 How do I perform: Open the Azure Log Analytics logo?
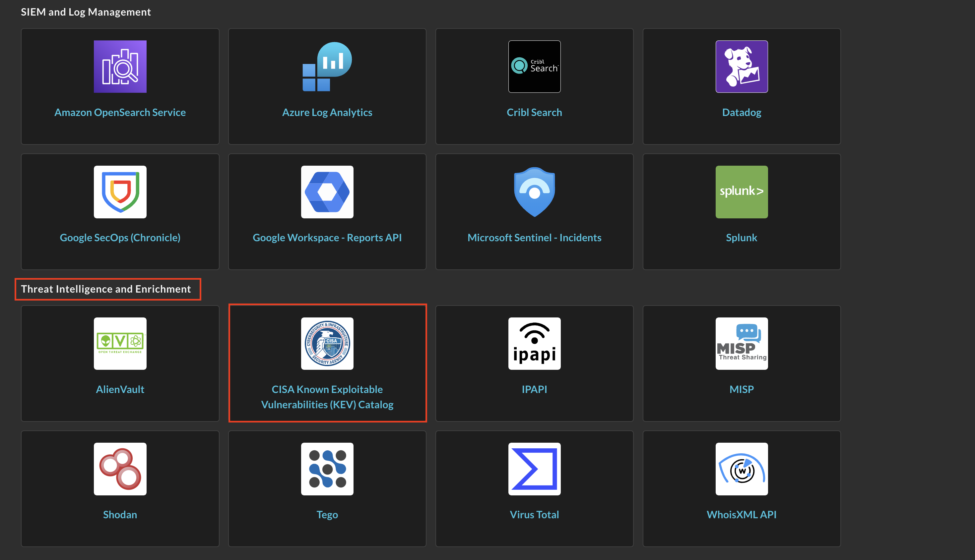pos(327,67)
